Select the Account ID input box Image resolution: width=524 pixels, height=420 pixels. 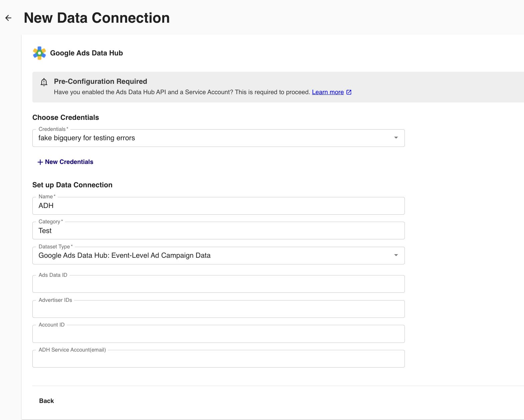[x=218, y=334]
